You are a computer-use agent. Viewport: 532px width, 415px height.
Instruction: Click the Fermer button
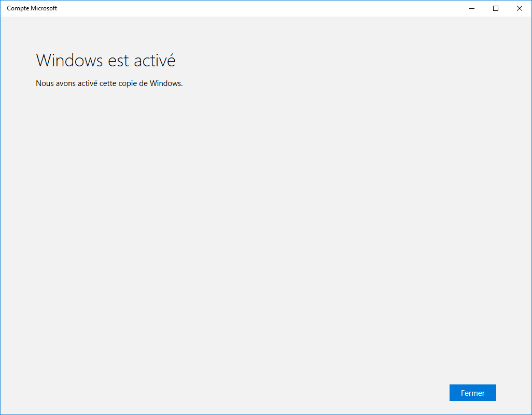coord(472,393)
